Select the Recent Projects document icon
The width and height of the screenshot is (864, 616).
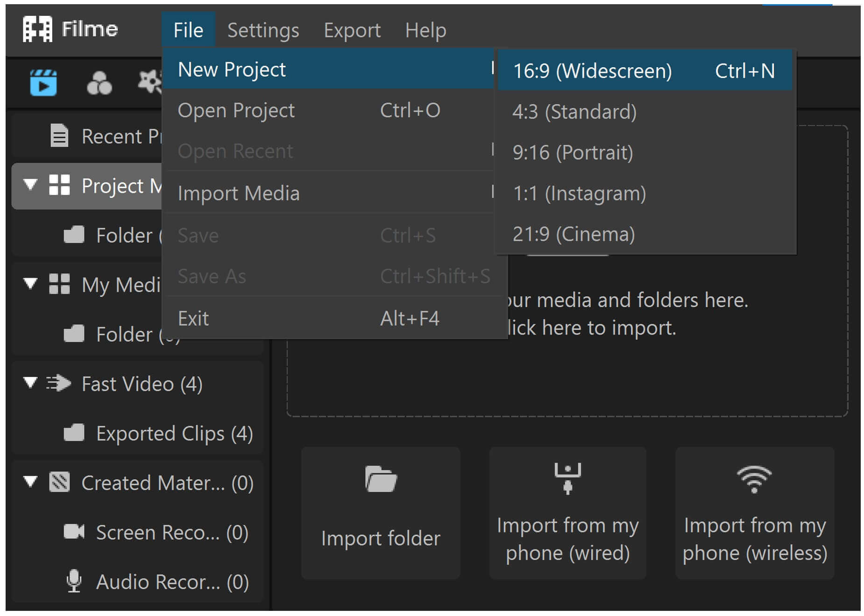[x=59, y=136]
